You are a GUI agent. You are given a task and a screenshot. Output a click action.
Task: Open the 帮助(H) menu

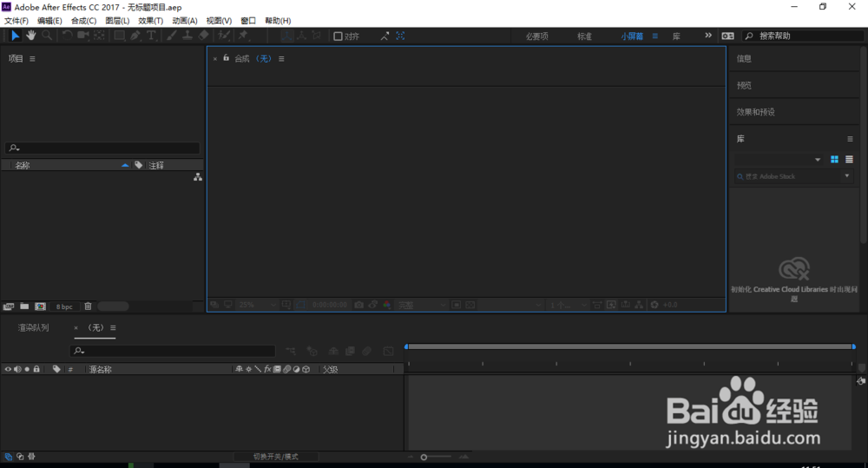[278, 21]
